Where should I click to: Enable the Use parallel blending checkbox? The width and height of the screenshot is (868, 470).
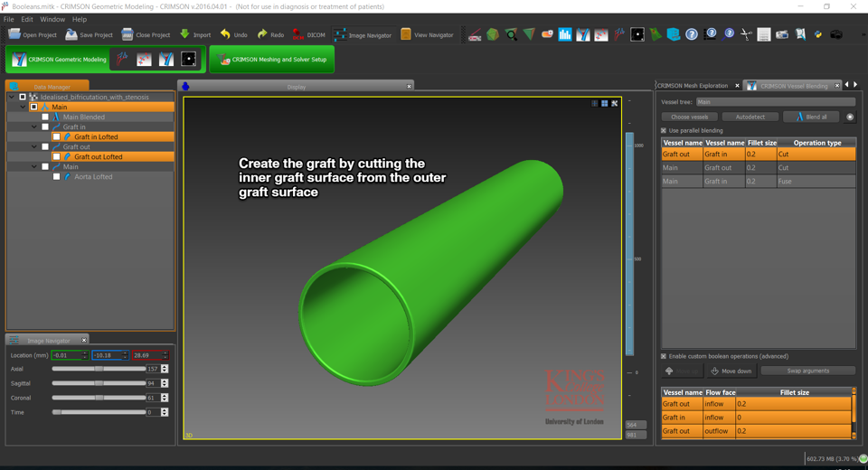pyautogui.click(x=664, y=131)
